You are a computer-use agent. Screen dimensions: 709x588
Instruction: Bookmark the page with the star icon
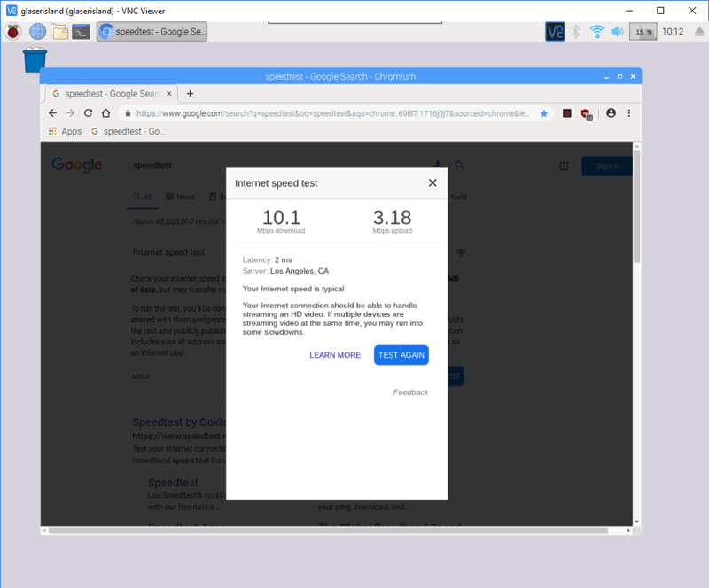[x=543, y=113]
